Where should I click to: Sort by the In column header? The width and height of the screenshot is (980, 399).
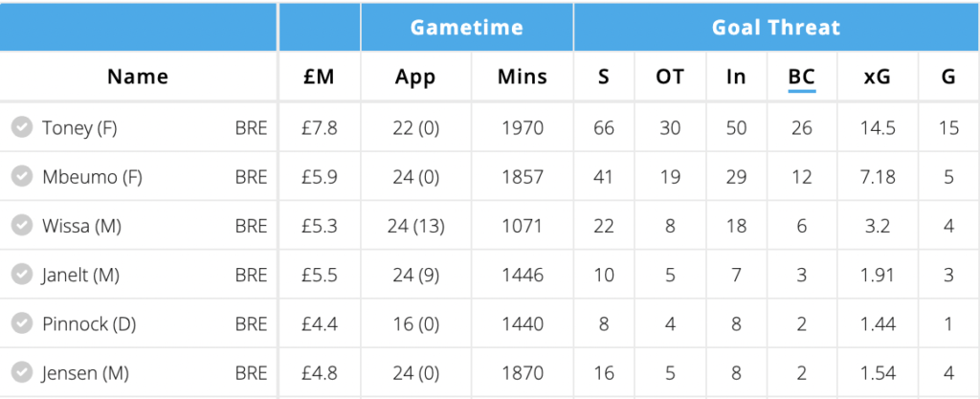tap(736, 77)
